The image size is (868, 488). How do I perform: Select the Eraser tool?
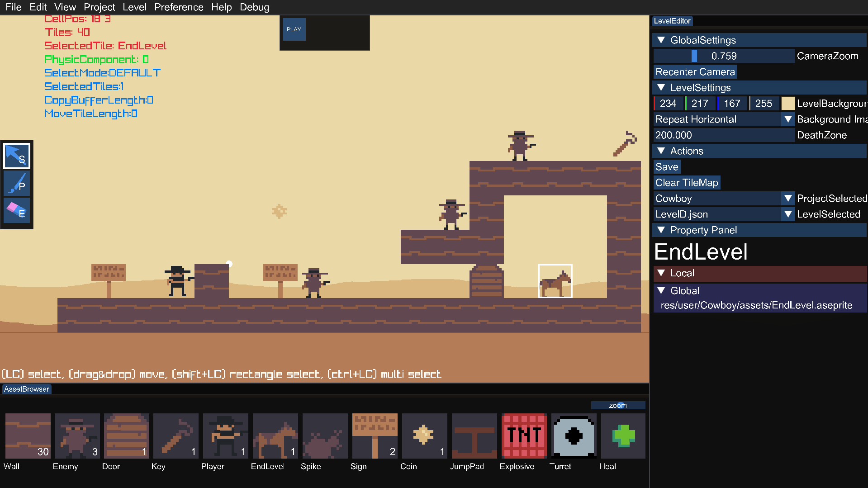pyautogui.click(x=17, y=210)
